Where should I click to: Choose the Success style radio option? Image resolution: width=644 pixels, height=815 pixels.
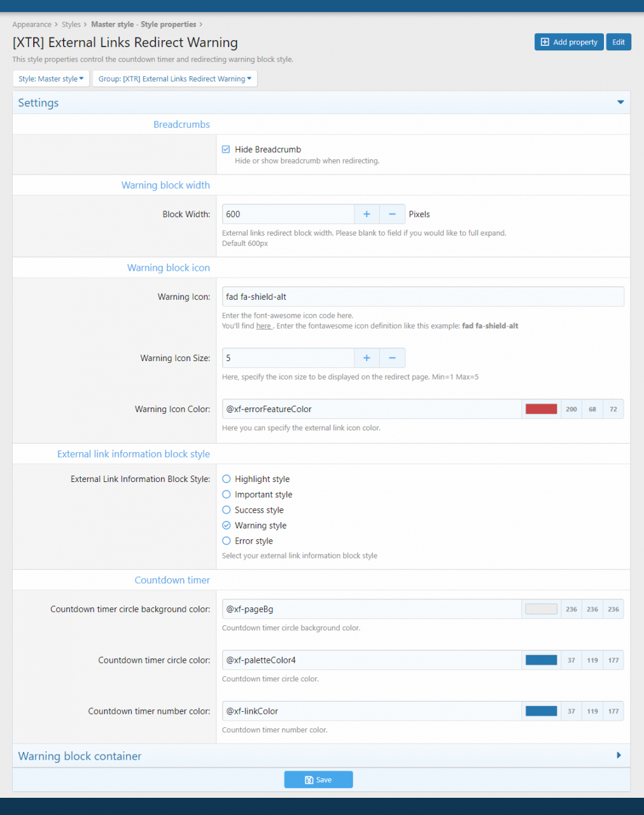[227, 510]
